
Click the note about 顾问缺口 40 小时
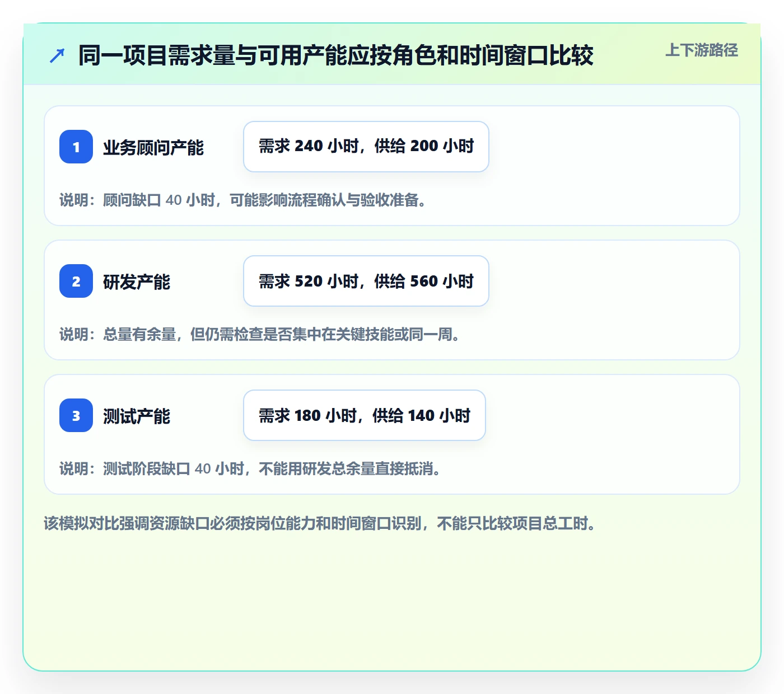coord(244,200)
